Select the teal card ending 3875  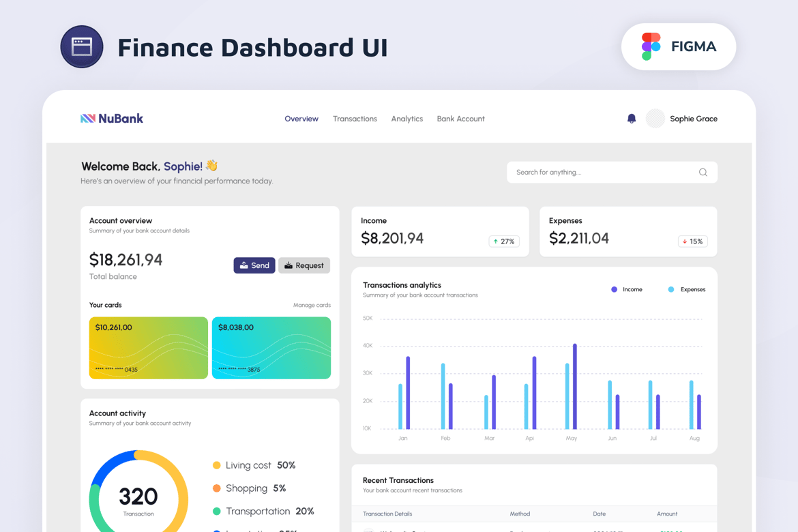271,348
